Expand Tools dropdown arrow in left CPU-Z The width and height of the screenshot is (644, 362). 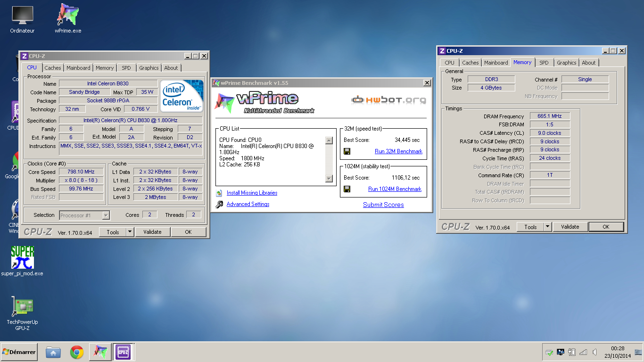(130, 232)
